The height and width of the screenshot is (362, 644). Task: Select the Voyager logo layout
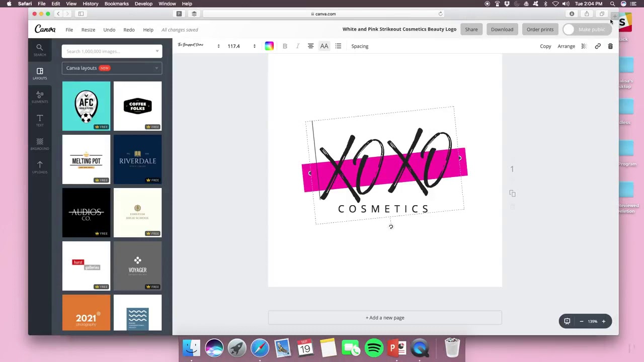pyautogui.click(x=137, y=265)
